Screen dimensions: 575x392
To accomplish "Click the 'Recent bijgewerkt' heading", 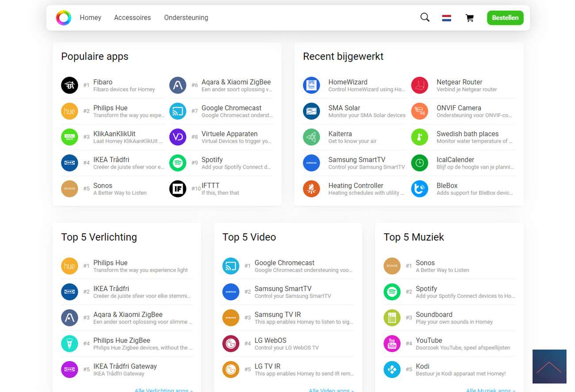I will coord(343,56).
